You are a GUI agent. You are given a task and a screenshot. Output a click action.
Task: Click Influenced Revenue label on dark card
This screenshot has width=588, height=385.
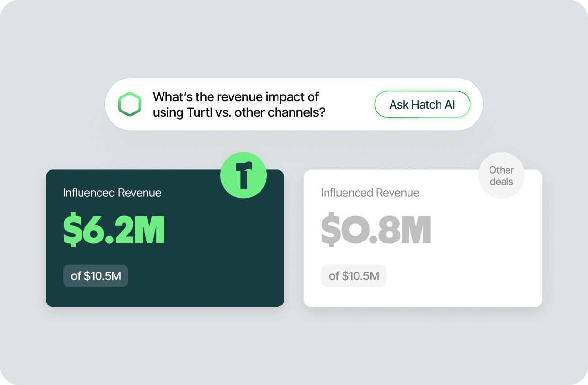112,192
